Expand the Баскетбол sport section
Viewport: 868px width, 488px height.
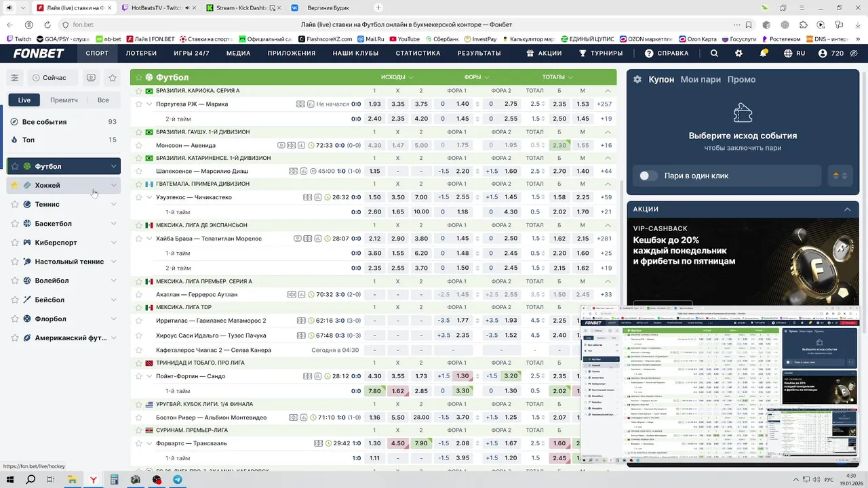pyautogui.click(x=113, y=223)
